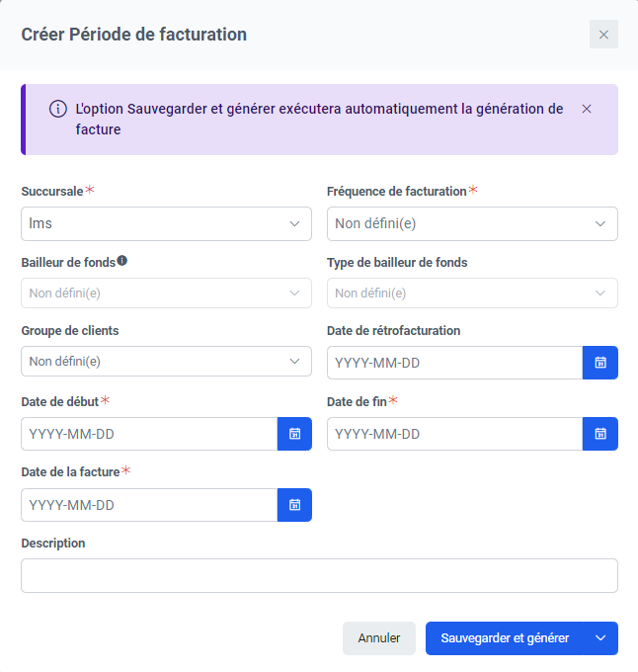This screenshot has height=672, width=638.
Task: Click the Date de fin input field
Action: (454, 434)
